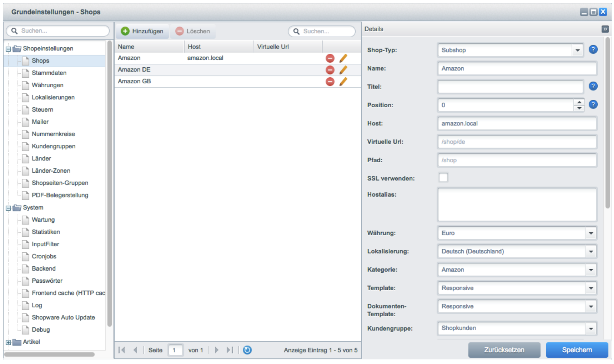
Task: Click the Hinzufügen button
Action: click(142, 31)
